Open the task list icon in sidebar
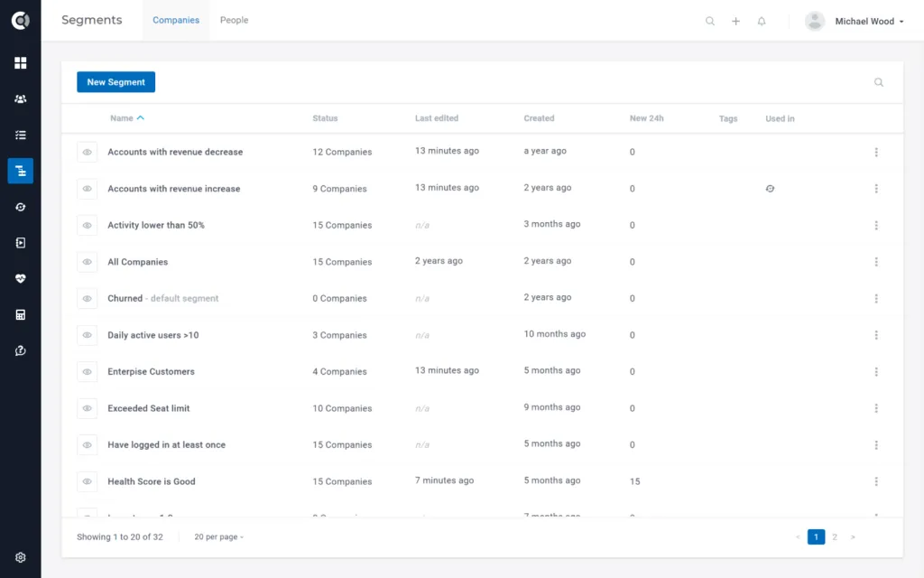 click(21, 135)
